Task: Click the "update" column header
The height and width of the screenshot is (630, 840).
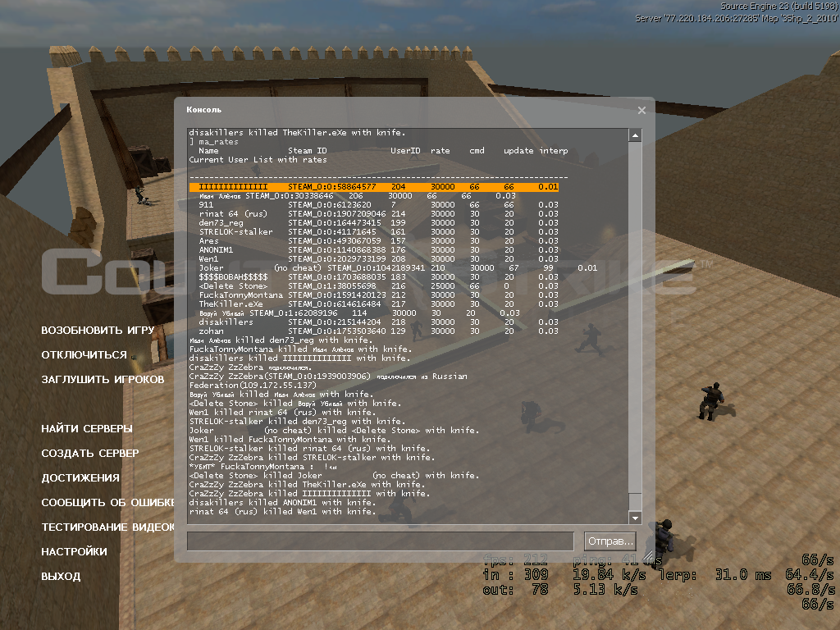Action: pos(518,151)
